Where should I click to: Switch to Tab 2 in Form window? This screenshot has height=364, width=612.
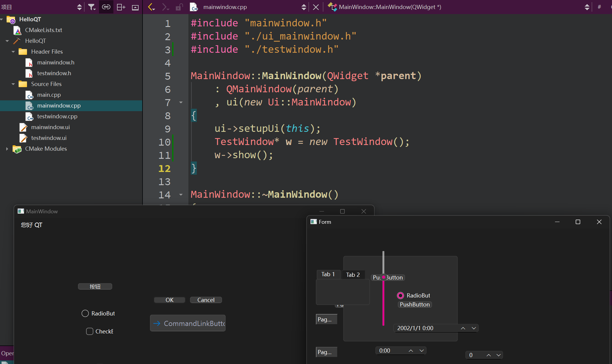coord(353,275)
